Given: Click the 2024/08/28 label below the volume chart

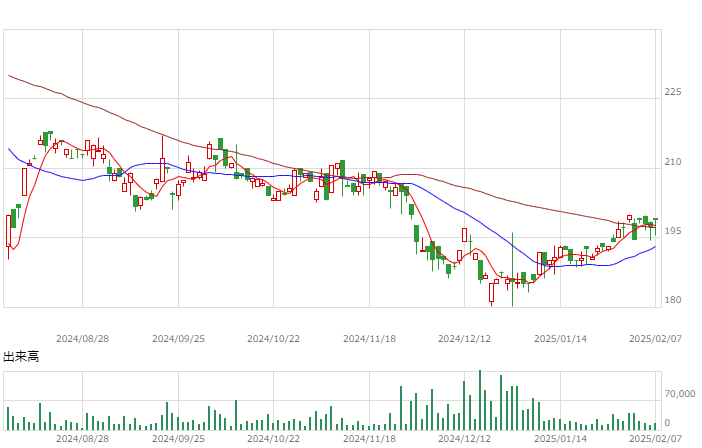Looking at the screenshot, I should tap(82, 439).
